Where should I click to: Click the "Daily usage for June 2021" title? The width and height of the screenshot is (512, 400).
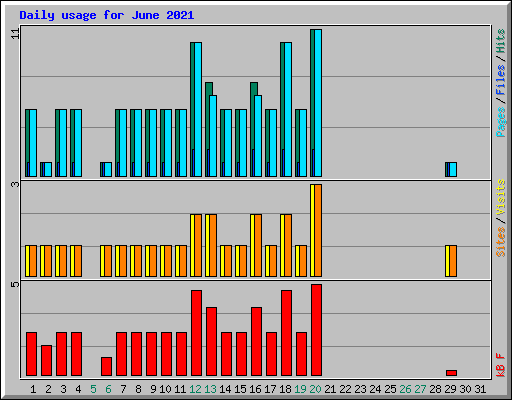pyautogui.click(x=107, y=15)
